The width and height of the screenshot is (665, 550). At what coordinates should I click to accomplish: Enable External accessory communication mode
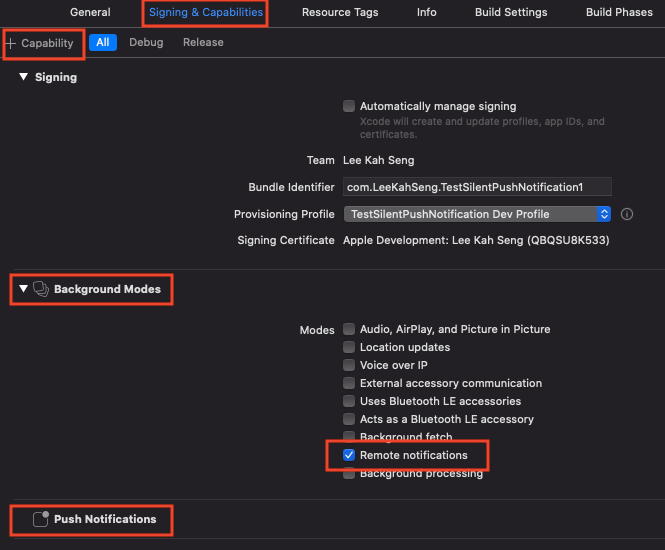pos(349,383)
